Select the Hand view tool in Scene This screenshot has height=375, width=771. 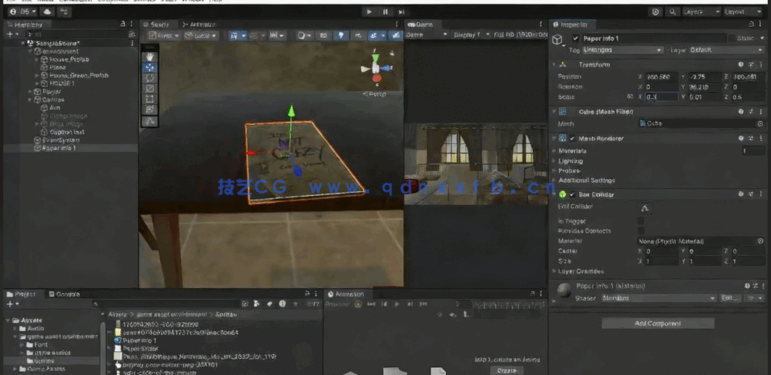(x=149, y=57)
